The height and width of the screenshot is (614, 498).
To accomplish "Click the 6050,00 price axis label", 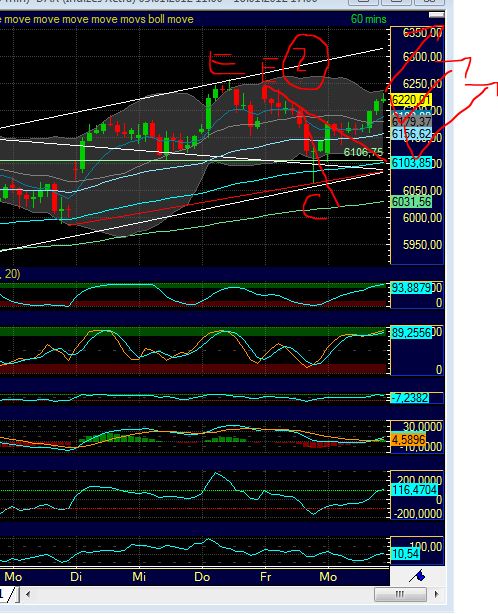I will (x=422, y=190).
